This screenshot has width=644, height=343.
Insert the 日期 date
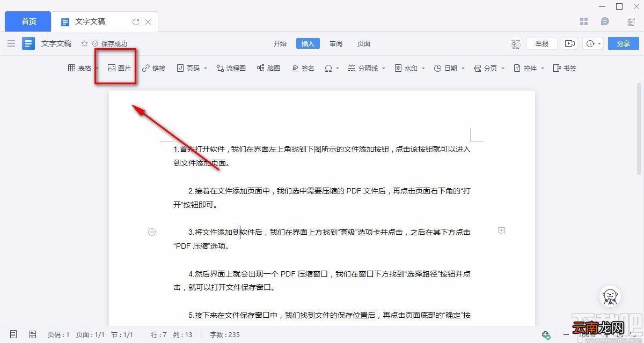tap(445, 69)
